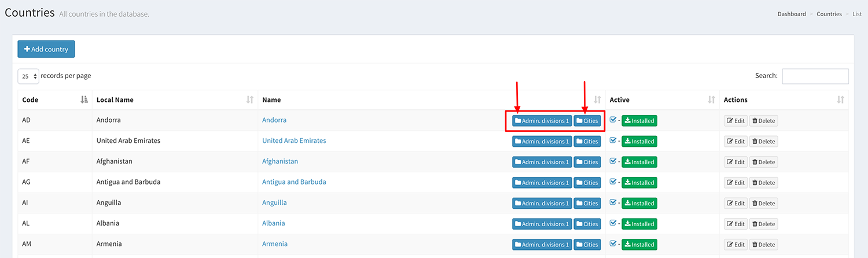Image resolution: width=868 pixels, height=258 pixels.
Task: Focus the Search input field
Action: [x=815, y=76]
